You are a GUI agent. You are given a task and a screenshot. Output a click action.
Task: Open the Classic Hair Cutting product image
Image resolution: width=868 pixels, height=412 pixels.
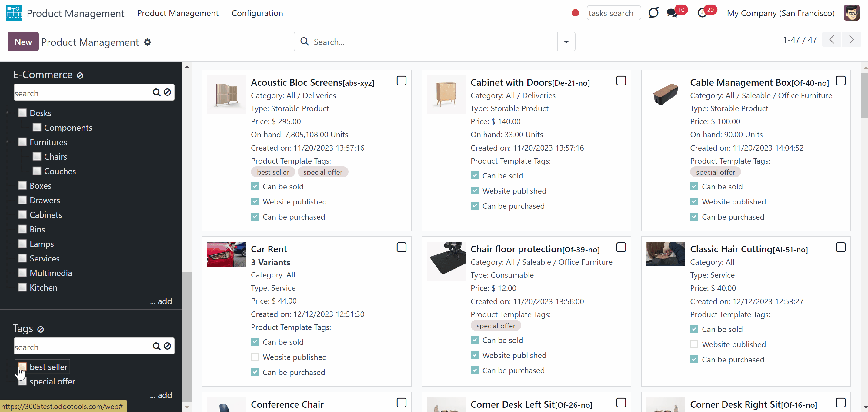[666, 254]
